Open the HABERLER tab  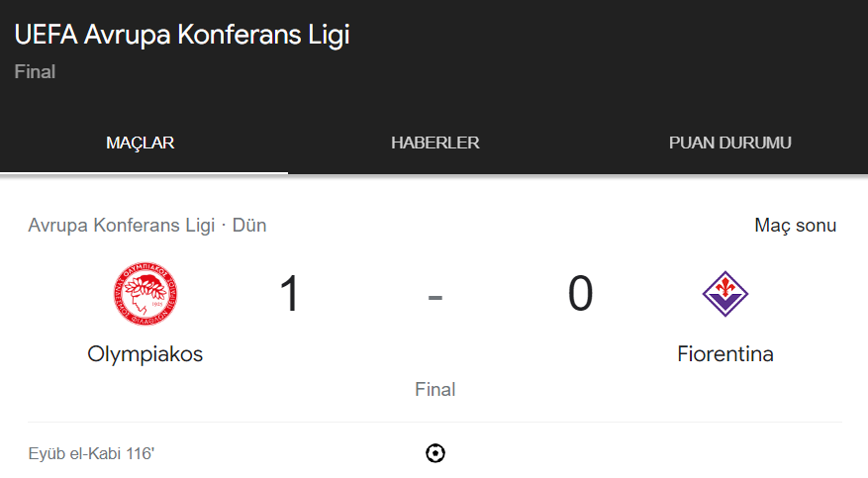(435, 143)
